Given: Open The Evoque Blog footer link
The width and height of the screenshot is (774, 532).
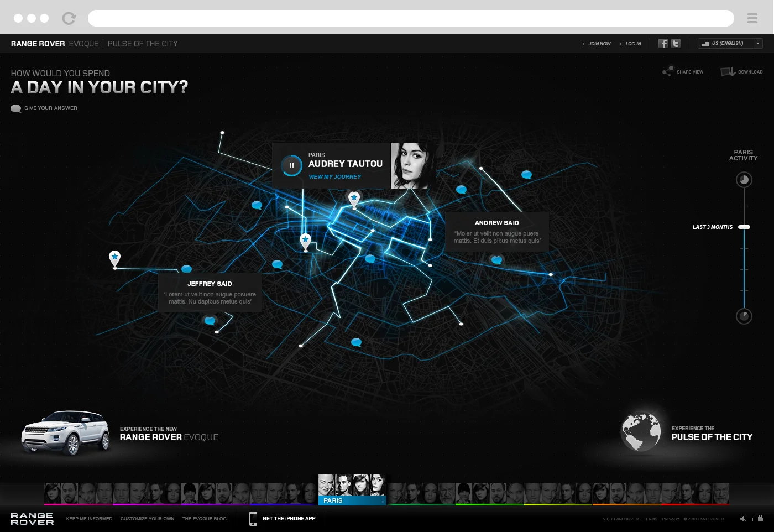Looking at the screenshot, I should coord(205,519).
